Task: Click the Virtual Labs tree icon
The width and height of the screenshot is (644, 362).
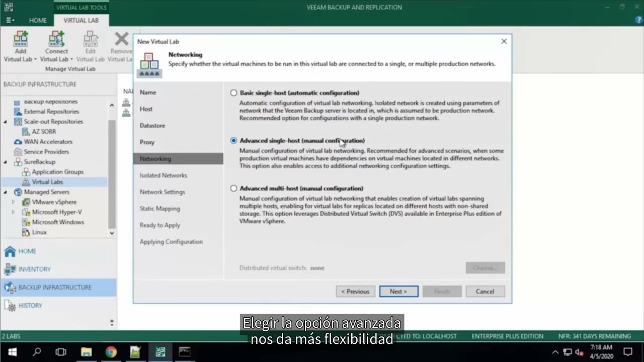Action: (x=26, y=182)
